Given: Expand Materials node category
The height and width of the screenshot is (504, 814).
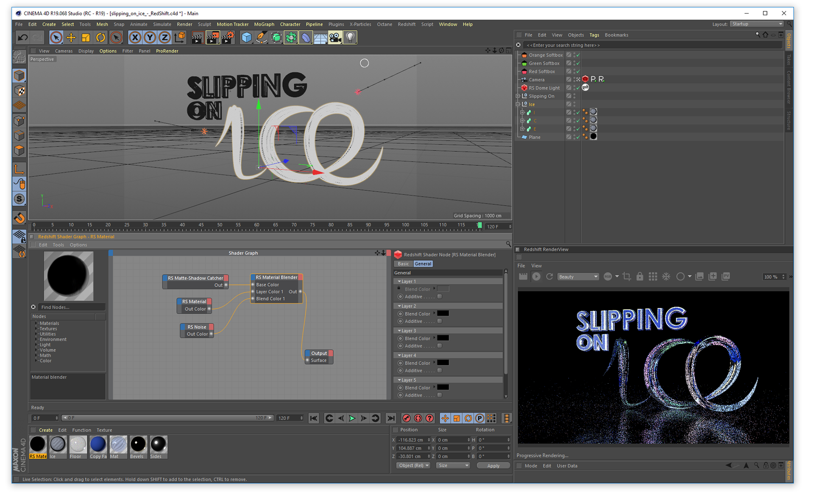Looking at the screenshot, I should click(36, 323).
